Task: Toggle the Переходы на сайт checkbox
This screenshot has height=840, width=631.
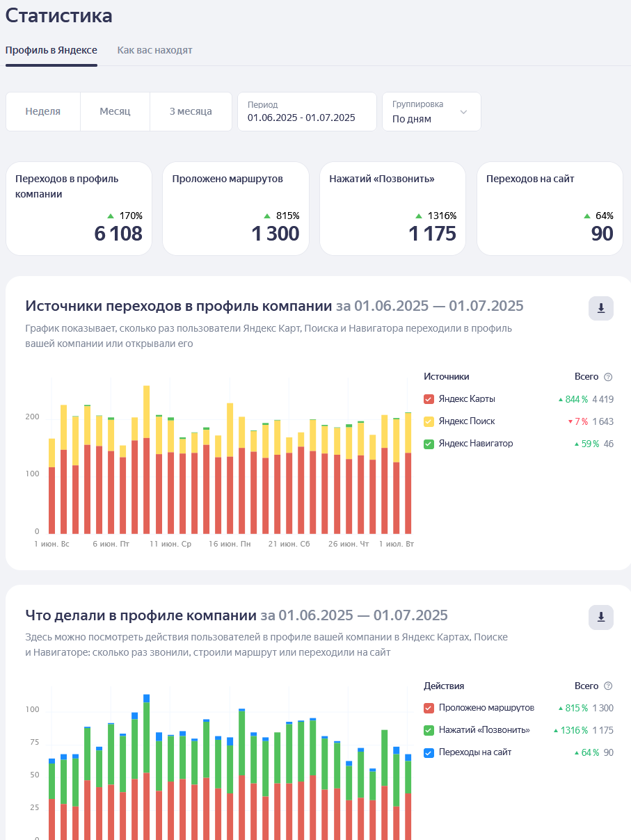Action: click(429, 752)
